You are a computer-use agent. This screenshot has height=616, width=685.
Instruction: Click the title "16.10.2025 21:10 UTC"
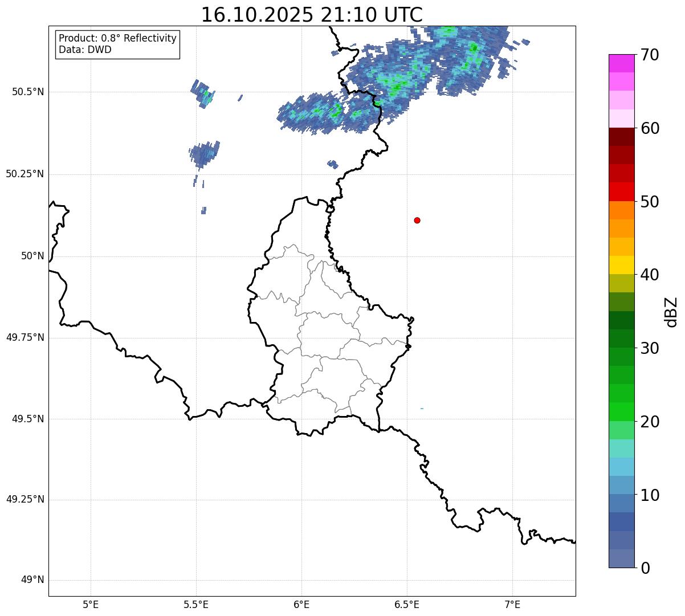pos(312,15)
